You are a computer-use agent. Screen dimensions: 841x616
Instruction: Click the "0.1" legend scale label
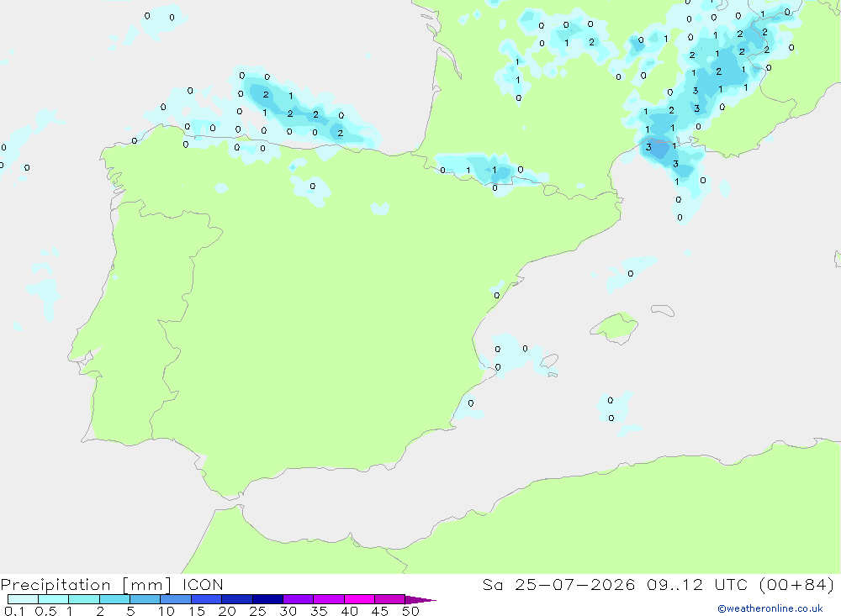14,611
